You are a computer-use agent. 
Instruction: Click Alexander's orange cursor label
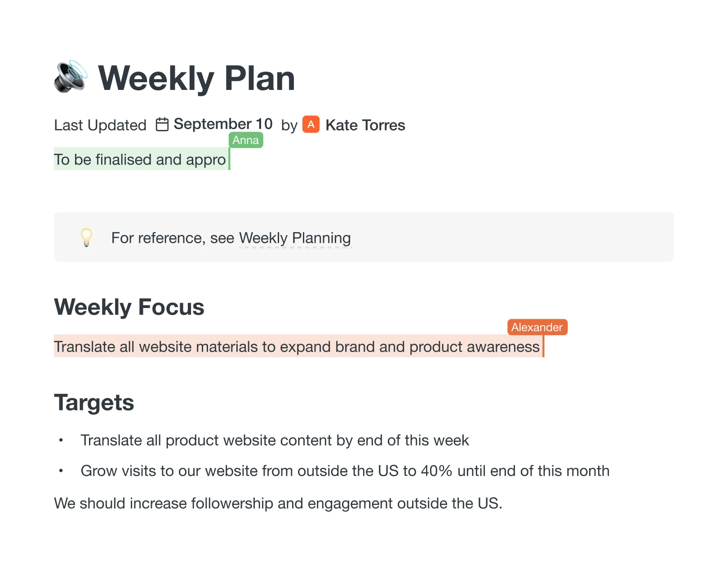pyautogui.click(x=537, y=327)
